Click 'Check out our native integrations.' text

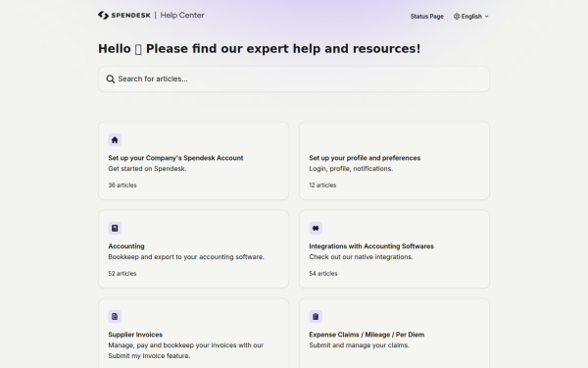pos(361,257)
